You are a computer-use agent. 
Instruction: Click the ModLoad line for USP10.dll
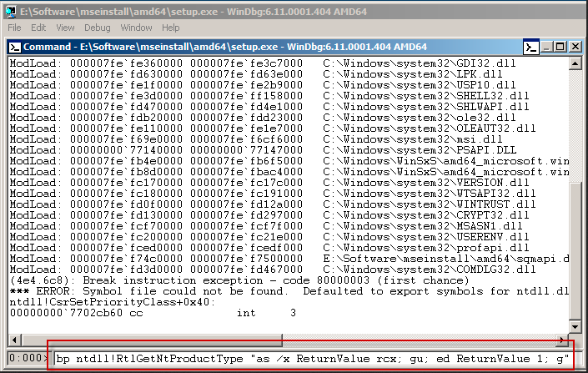263,85
